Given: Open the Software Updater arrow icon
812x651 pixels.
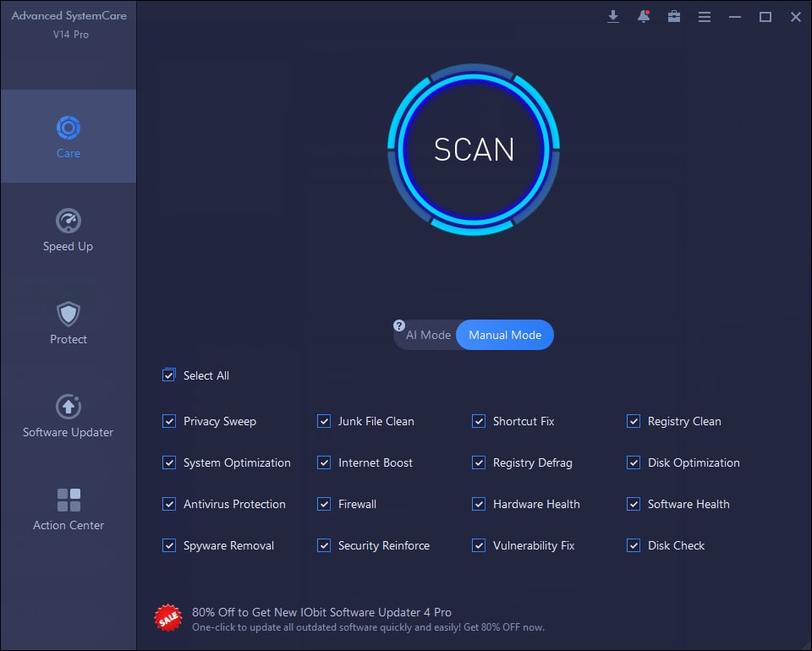Looking at the screenshot, I should pyautogui.click(x=69, y=407).
